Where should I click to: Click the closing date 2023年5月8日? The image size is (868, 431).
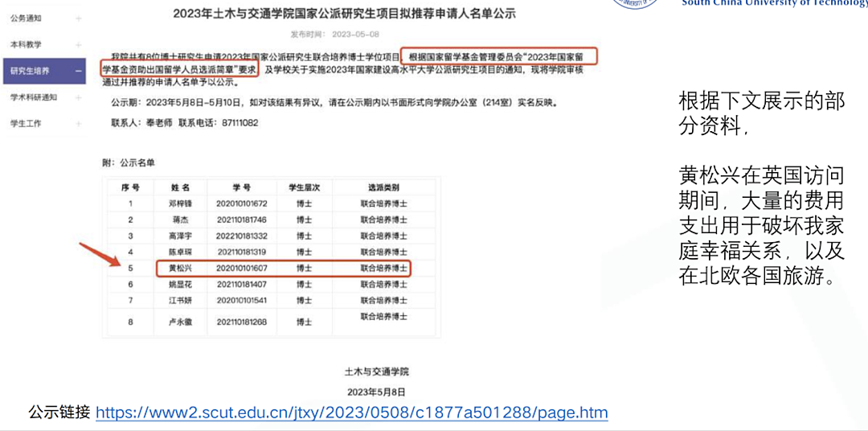(376, 392)
